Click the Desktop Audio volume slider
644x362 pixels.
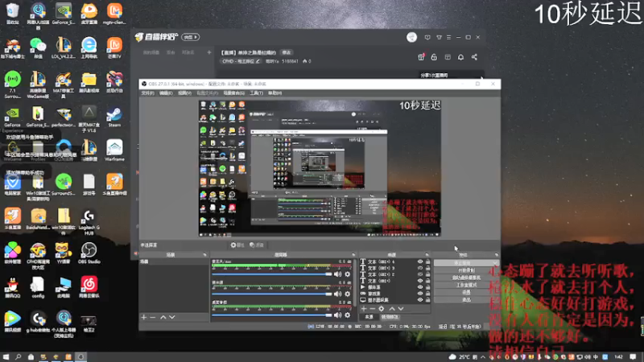[271, 315]
